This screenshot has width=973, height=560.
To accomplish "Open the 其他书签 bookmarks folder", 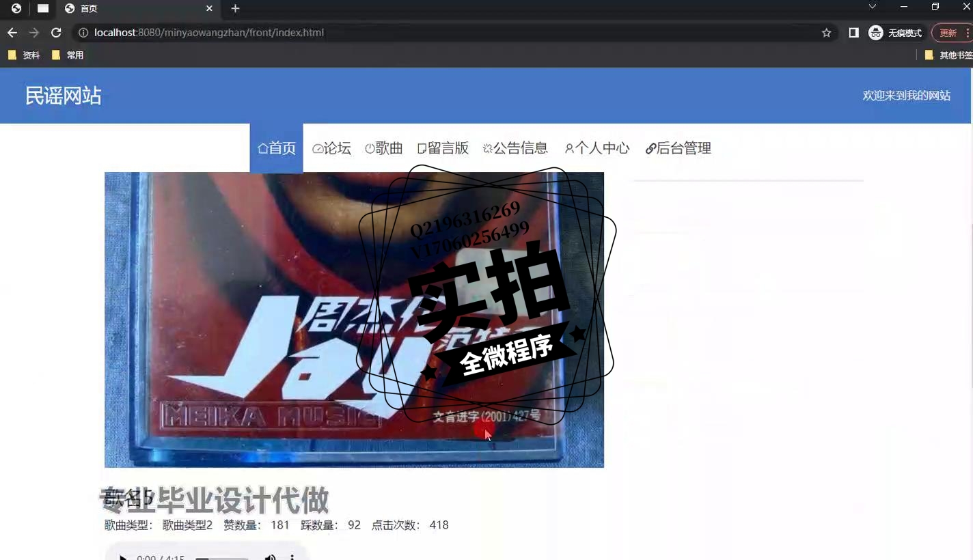I will click(x=948, y=55).
